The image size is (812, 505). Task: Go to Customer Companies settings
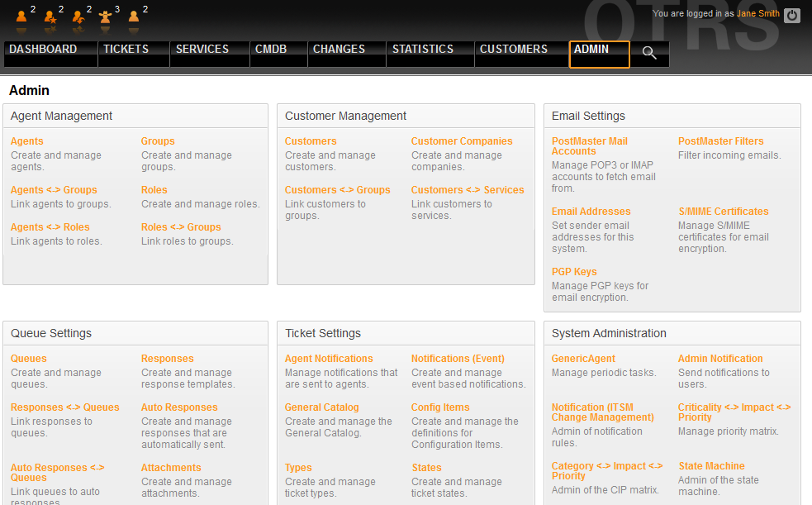462,141
